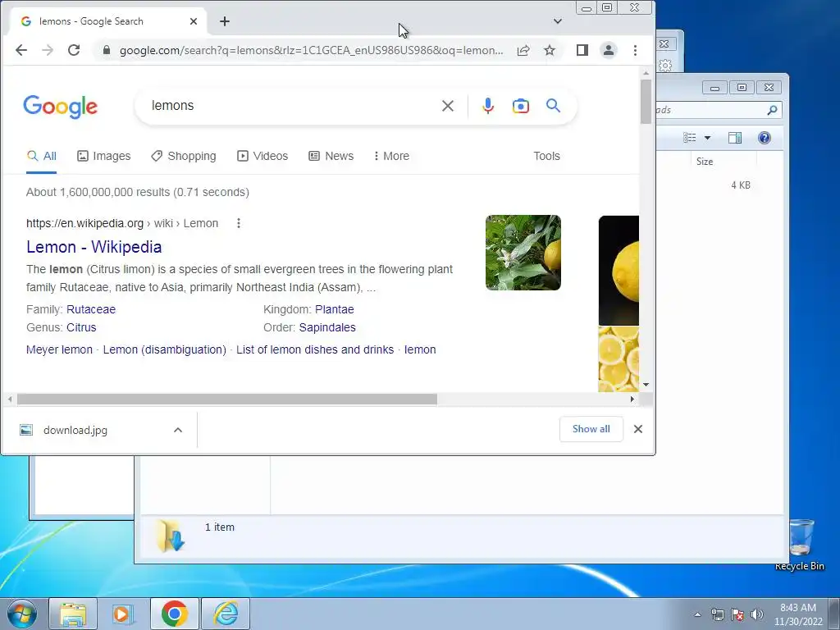Open the Meyer lemon sitelink

coord(59,349)
